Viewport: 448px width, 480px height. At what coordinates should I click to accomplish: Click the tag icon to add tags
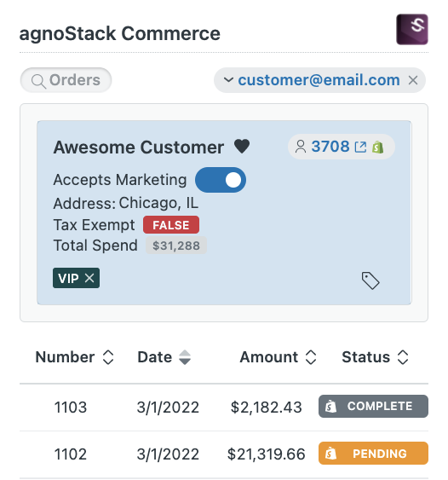pyautogui.click(x=370, y=280)
